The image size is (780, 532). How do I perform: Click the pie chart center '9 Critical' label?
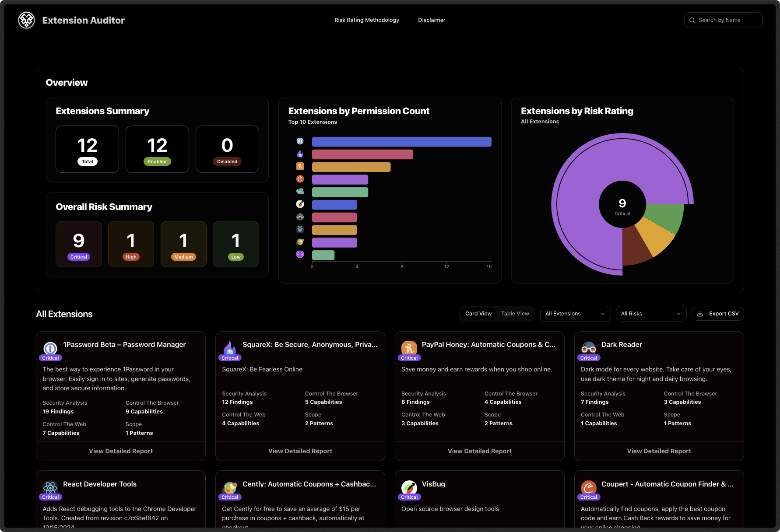622,206
